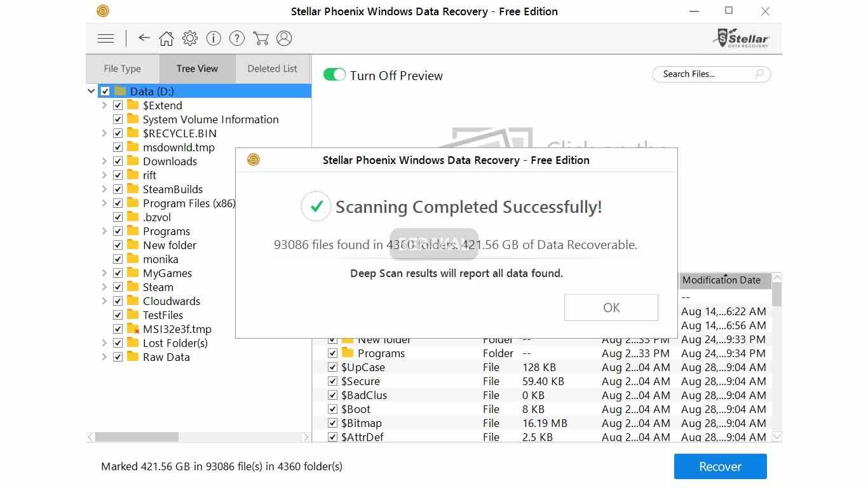Uncheck the SteamBuilds checkbox
This screenshot has height=488, width=868.
(118, 189)
